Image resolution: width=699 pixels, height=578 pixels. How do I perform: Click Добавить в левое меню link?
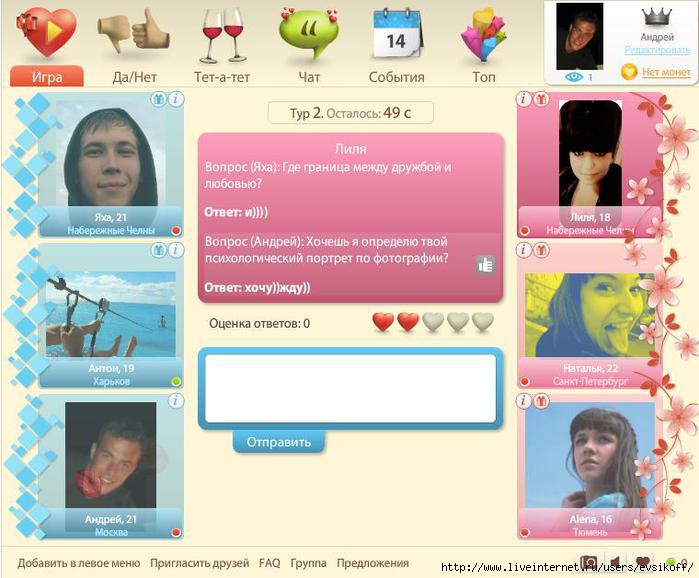point(79,563)
